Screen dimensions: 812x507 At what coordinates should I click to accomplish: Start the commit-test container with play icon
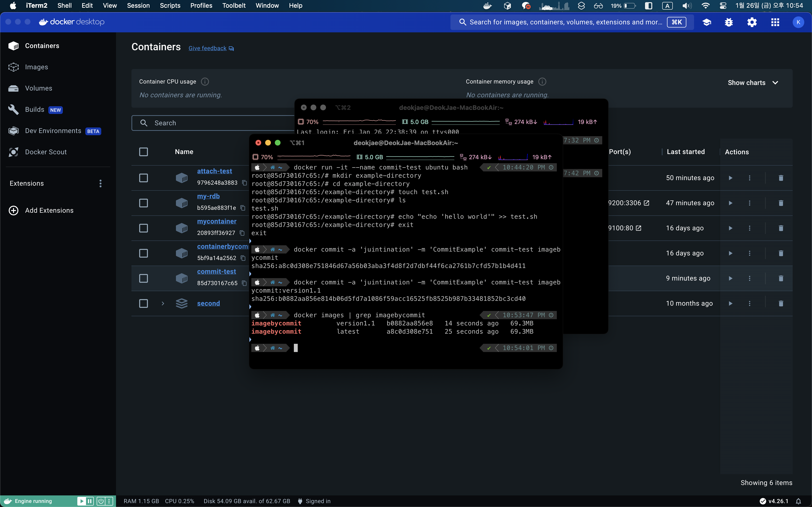click(x=730, y=278)
